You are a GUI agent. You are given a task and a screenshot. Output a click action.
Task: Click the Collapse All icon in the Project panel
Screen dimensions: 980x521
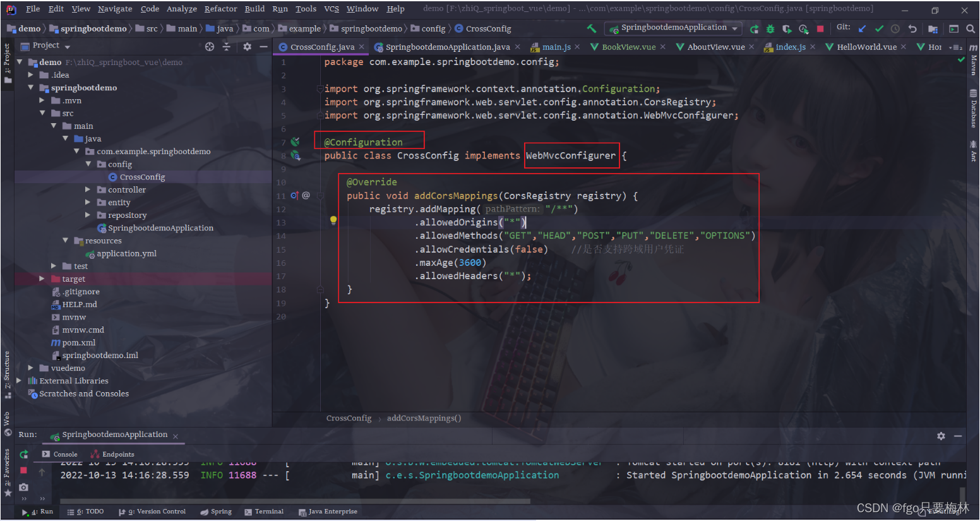pos(227,47)
